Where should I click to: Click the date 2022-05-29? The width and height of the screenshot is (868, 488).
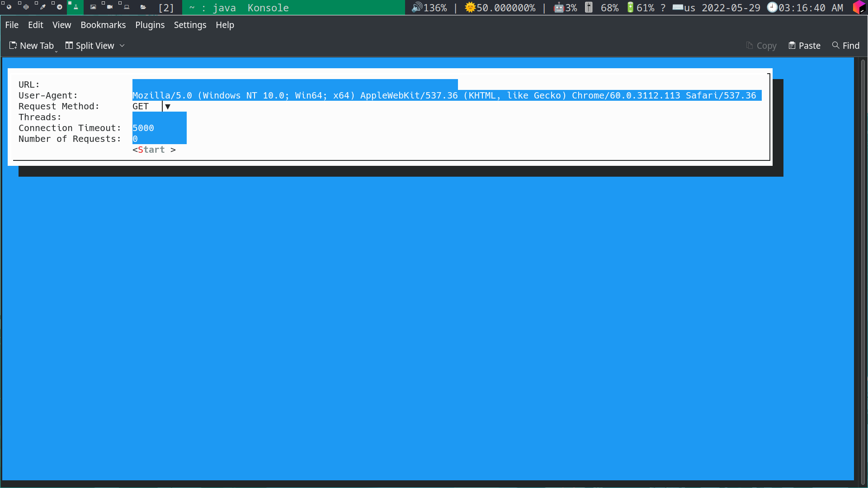tap(731, 8)
